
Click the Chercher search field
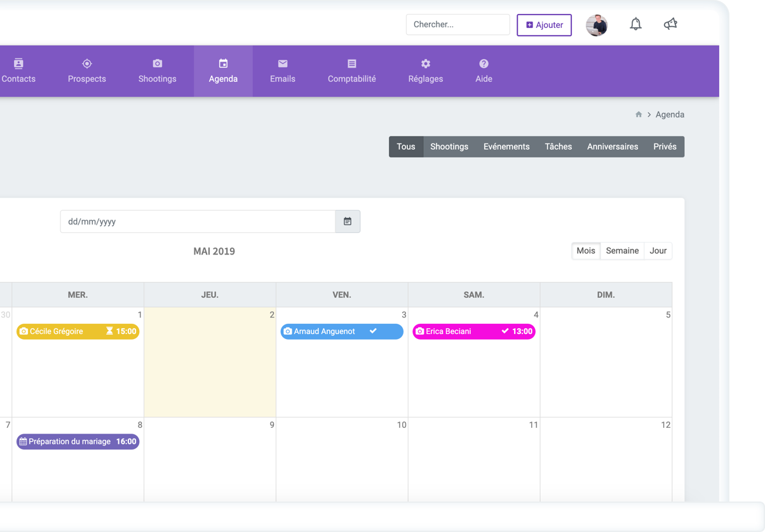pyautogui.click(x=457, y=25)
